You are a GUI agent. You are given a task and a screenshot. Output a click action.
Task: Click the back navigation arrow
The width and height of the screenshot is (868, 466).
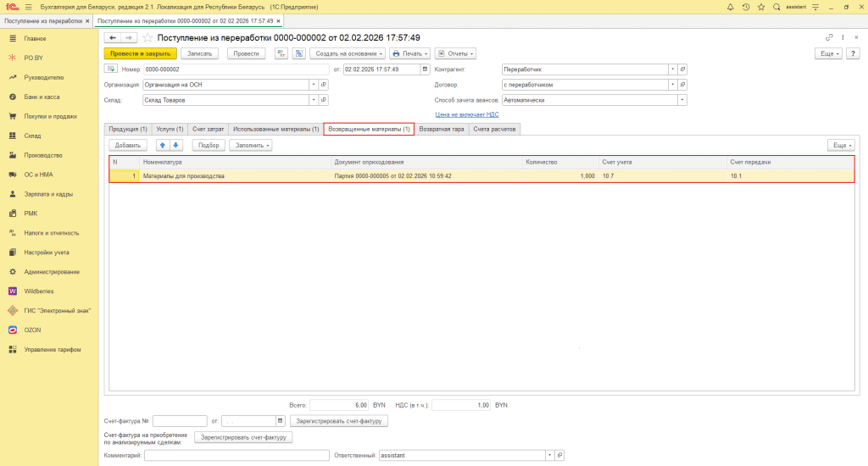coord(112,38)
